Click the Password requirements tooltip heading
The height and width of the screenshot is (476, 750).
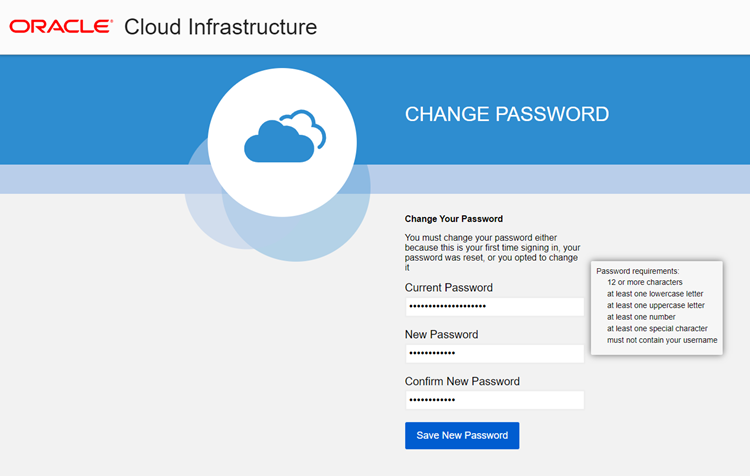point(637,271)
